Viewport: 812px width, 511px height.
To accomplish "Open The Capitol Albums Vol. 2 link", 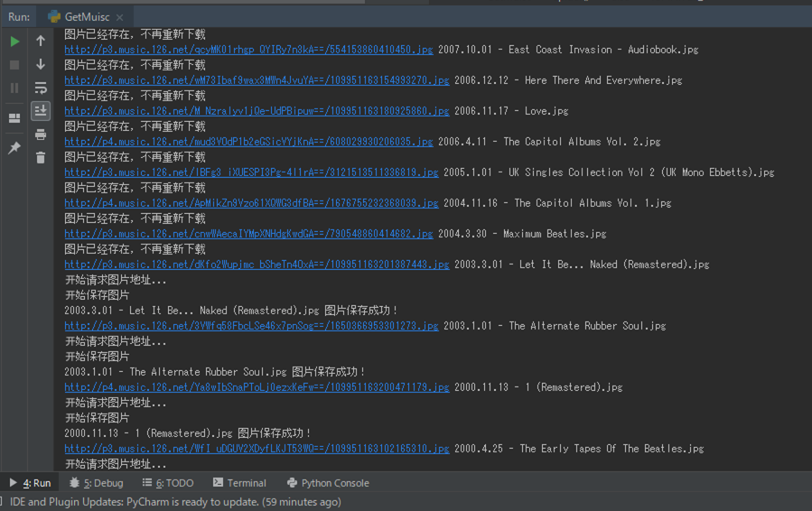I will [x=248, y=142].
